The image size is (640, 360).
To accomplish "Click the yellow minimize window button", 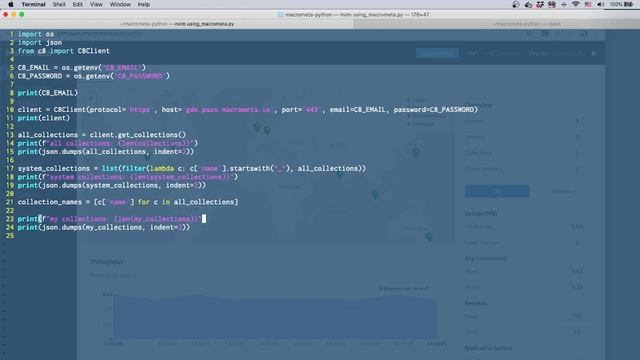I will 13,14.
